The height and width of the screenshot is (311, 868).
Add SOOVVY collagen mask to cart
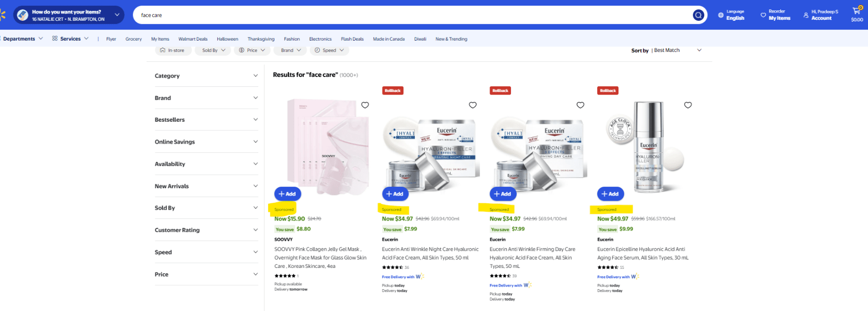pyautogui.click(x=287, y=194)
